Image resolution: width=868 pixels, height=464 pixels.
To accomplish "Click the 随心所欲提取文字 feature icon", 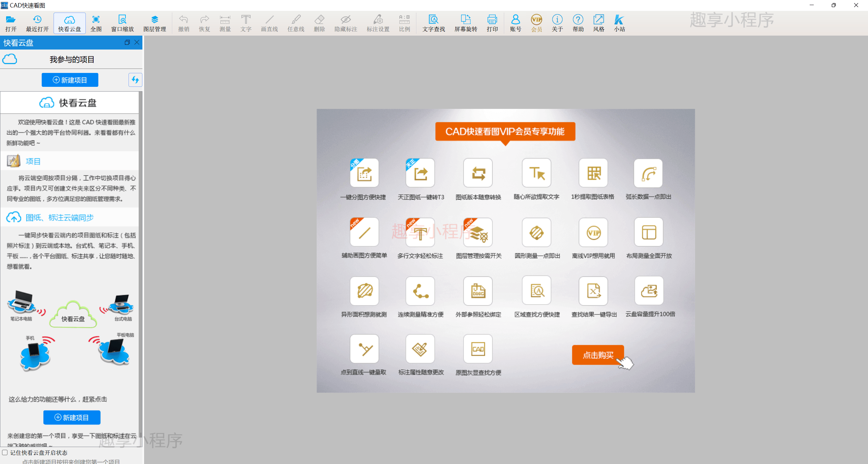I will coord(537,173).
